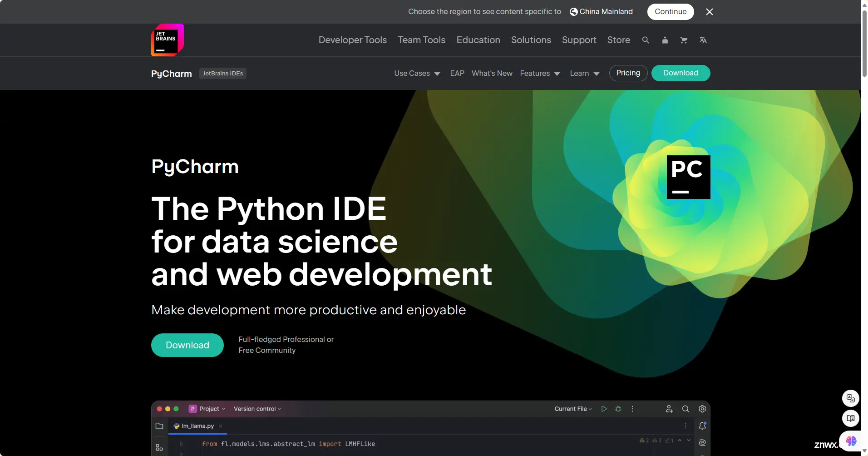Click the China Mainland region link
This screenshot has width=868, height=456.
pos(606,12)
